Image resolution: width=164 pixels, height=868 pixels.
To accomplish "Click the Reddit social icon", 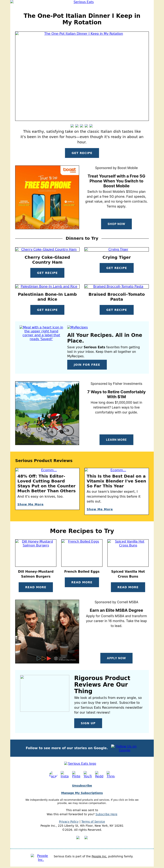I will click(99, 776).
